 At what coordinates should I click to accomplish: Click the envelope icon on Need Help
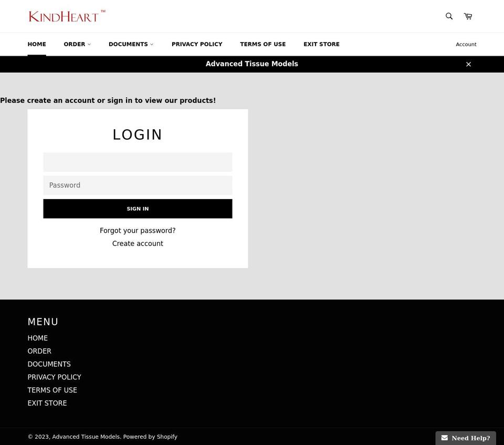pos(444,437)
